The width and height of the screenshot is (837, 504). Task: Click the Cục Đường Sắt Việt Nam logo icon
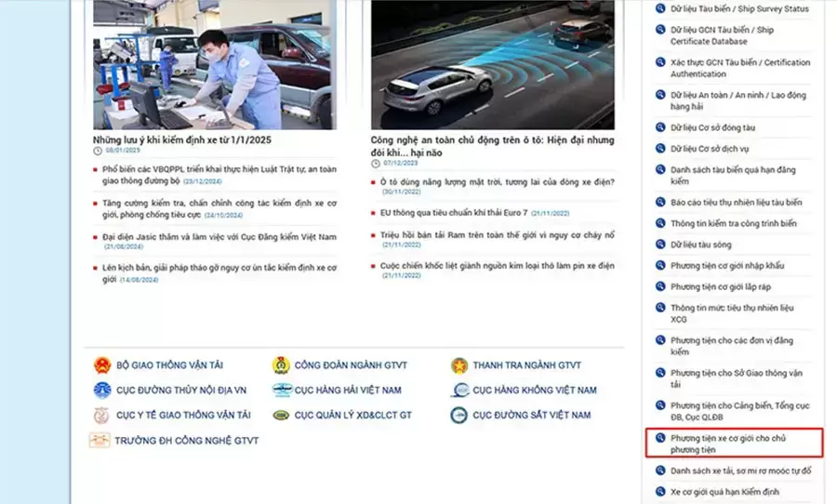pyautogui.click(x=459, y=416)
